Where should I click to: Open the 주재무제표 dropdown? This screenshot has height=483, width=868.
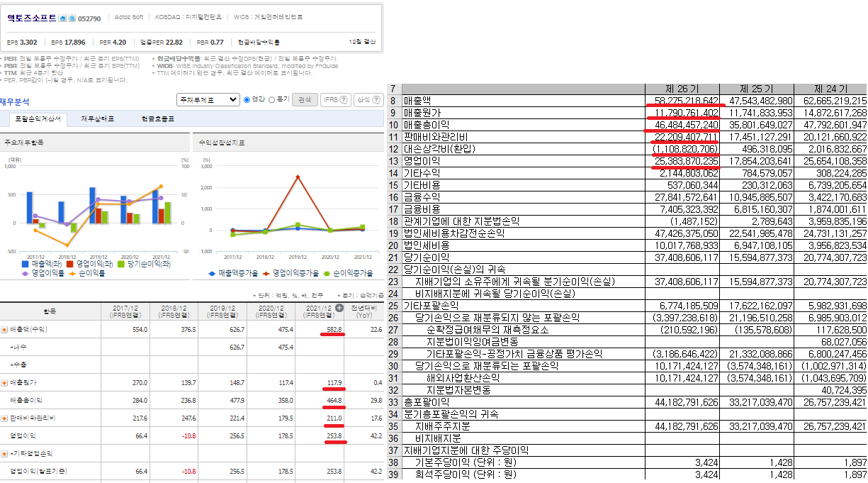pyautogui.click(x=208, y=100)
